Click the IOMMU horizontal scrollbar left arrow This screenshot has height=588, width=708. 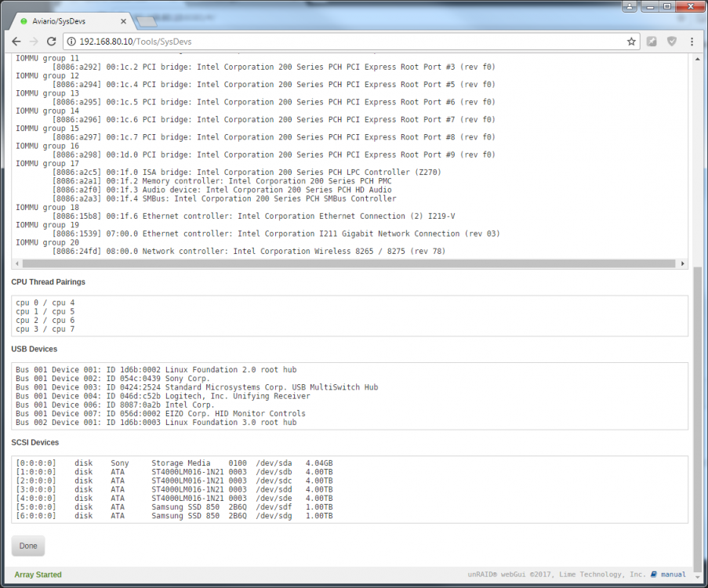[x=16, y=263]
